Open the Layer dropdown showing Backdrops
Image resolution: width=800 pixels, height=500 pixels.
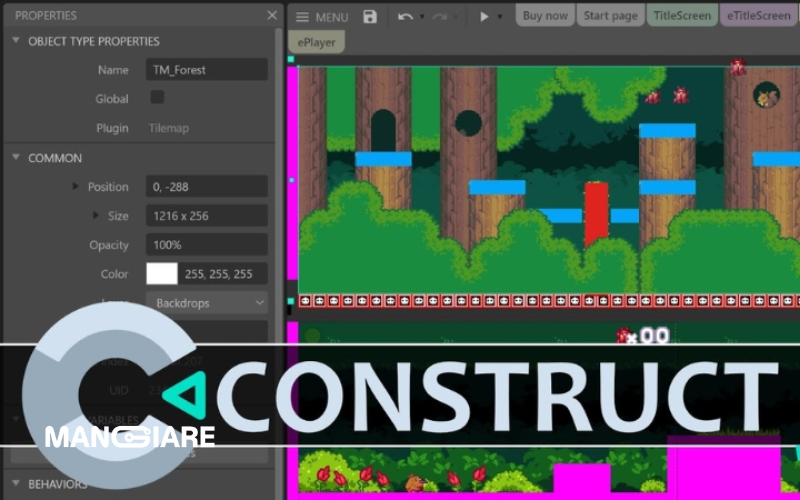[x=207, y=303]
